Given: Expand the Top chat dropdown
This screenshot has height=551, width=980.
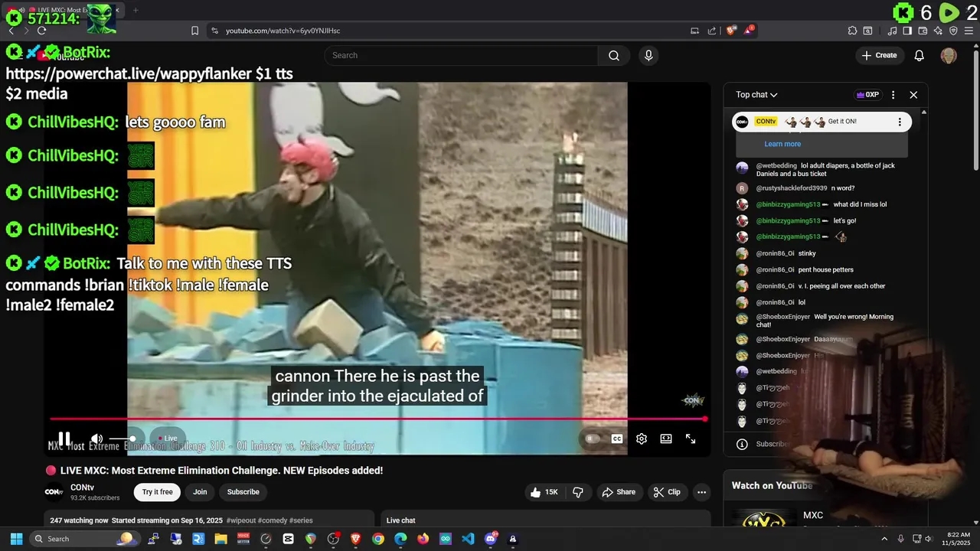Looking at the screenshot, I should tap(756, 95).
